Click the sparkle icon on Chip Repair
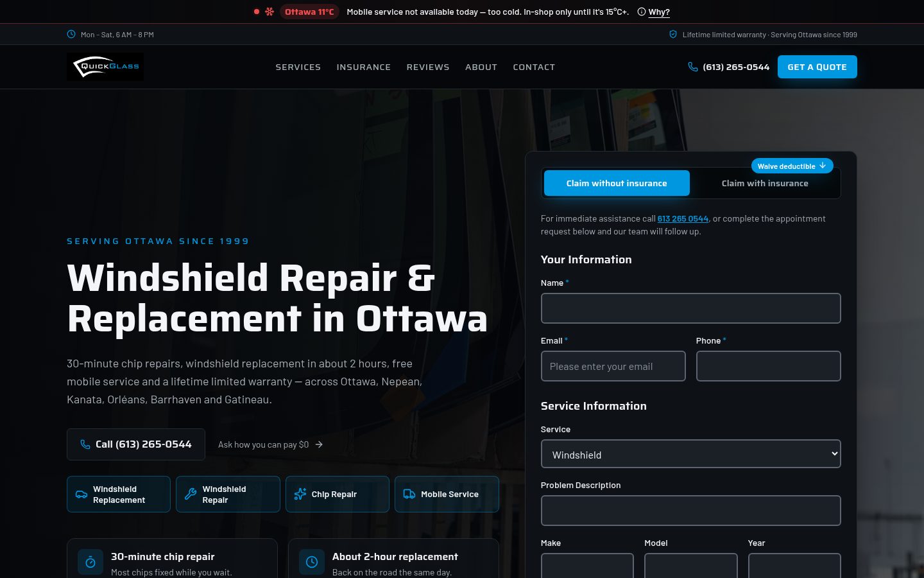924x578 pixels. [300, 494]
